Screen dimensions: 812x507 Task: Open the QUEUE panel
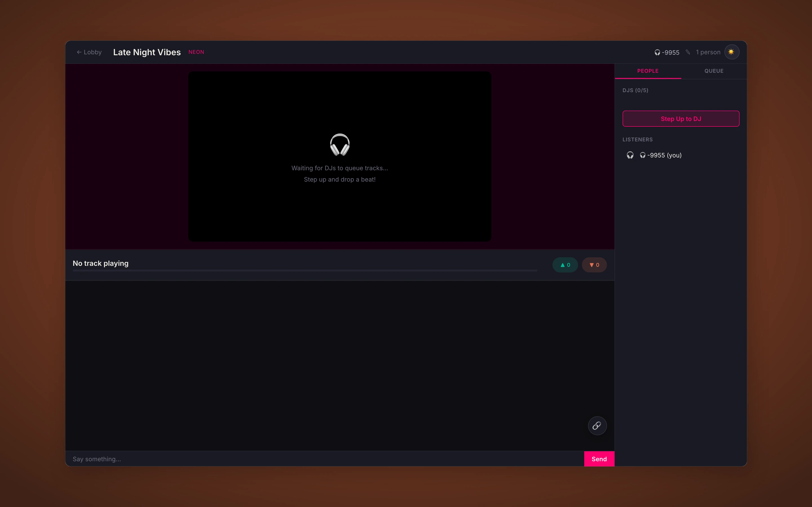[x=714, y=71]
